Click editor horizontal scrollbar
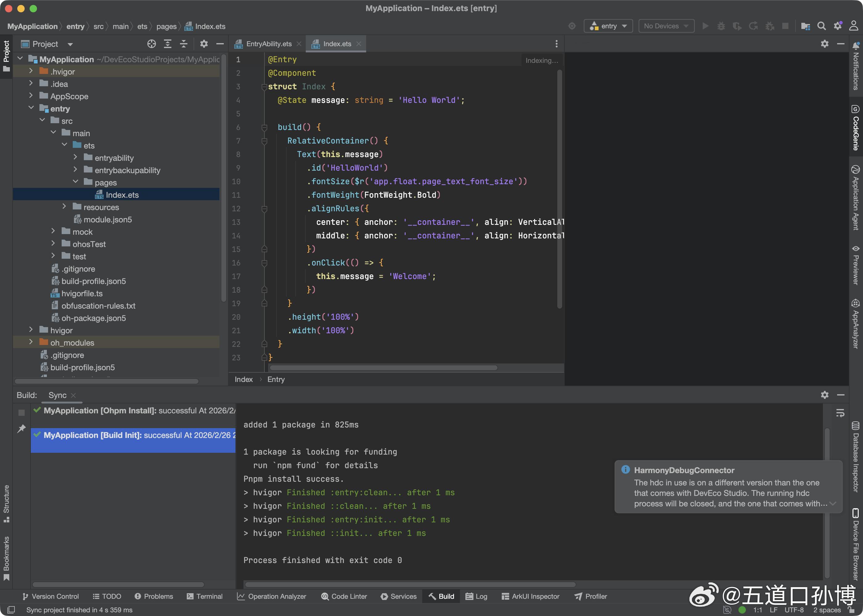863x616 pixels. click(x=383, y=367)
